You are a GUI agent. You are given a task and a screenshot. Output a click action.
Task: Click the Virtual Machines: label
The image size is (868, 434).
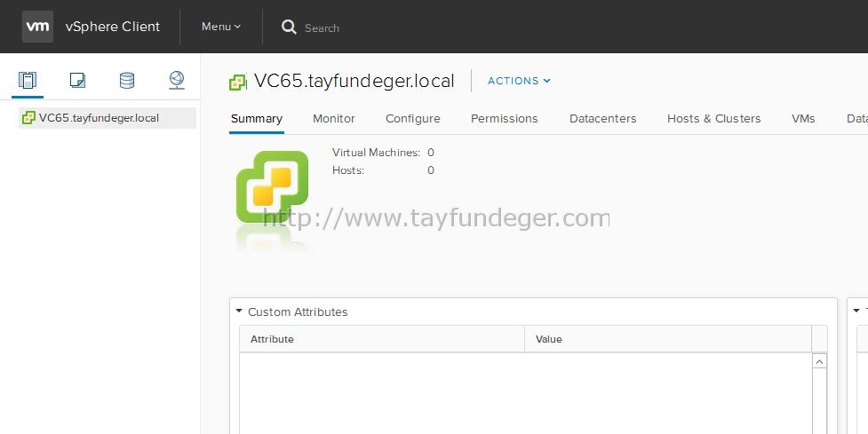[x=376, y=153]
